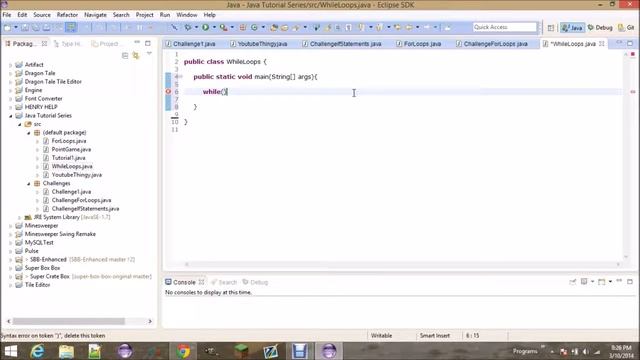Minimize the Package Explorer view
Viewport: 640px width, 360px height.
pyautogui.click(x=137, y=43)
